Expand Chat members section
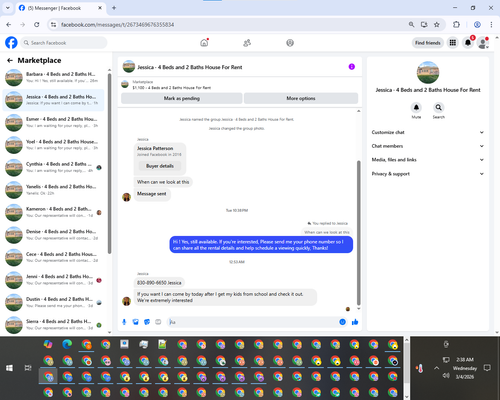 pyautogui.click(x=428, y=146)
